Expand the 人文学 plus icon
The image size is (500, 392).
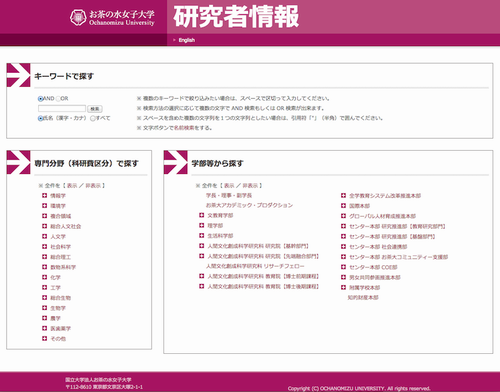(44, 236)
